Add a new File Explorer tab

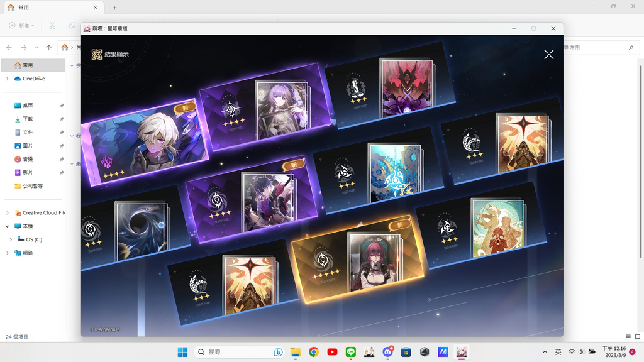click(x=114, y=8)
